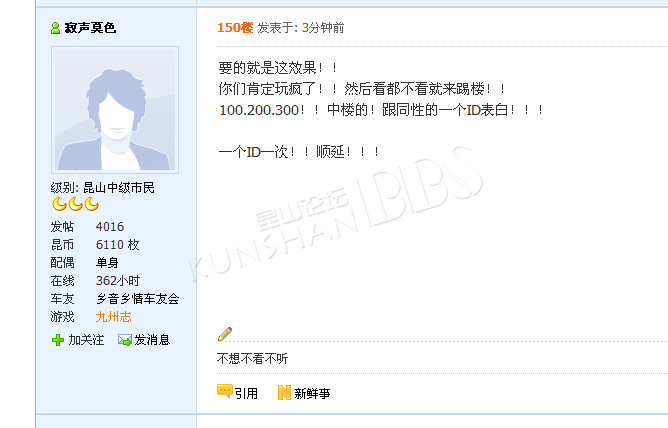Open username 寂声莫色 profile link
Image resolution: width=668 pixels, height=428 pixels.
coord(90,28)
